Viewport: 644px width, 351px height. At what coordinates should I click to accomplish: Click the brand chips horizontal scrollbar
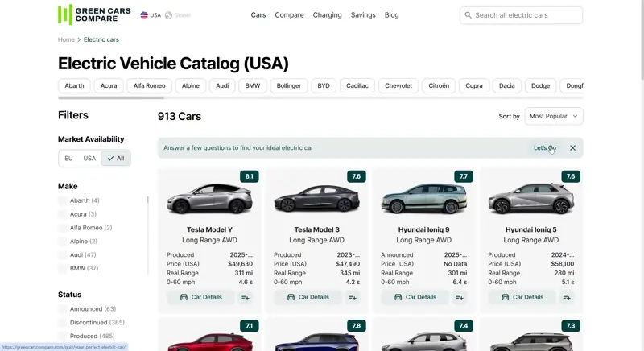111,97
